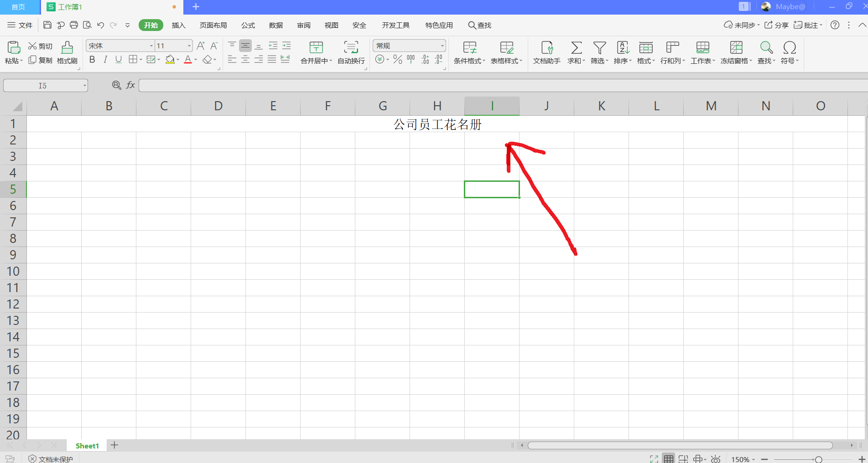The height and width of the screenshot is (463, 868).
Task: Click the Undo arrow icon
Action: [100, 25]
